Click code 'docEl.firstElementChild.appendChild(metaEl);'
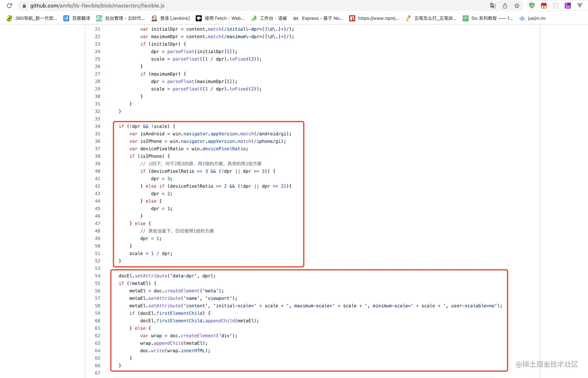Screen dimensions: 588x378 click(199, 321)
